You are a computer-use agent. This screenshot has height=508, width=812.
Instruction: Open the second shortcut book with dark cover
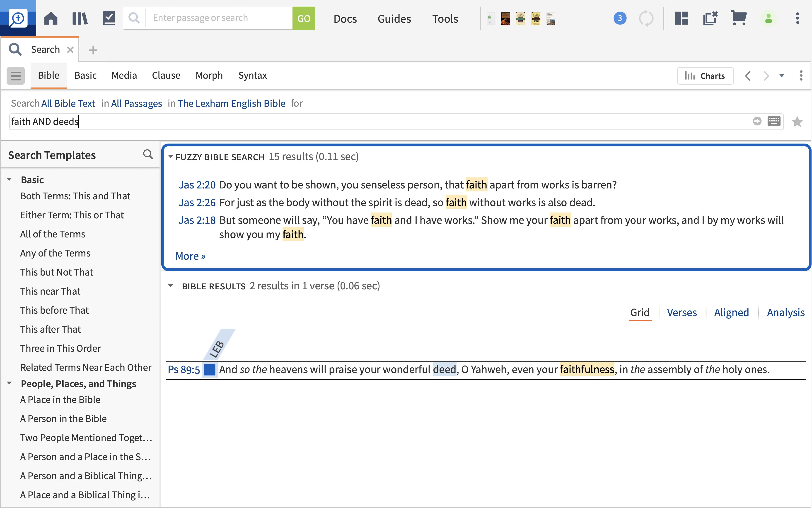click(505, 19)
